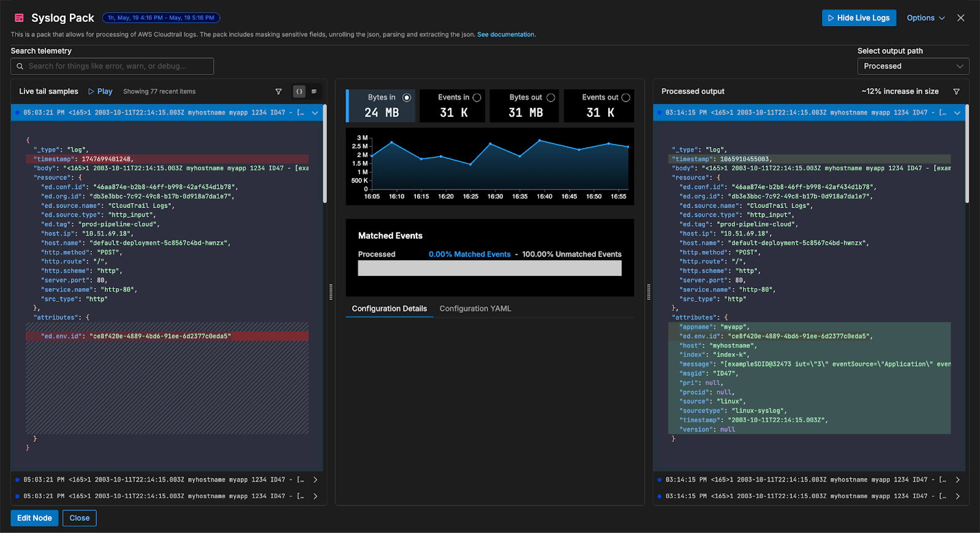Select the Events in radio button

(x=477, y=98)
